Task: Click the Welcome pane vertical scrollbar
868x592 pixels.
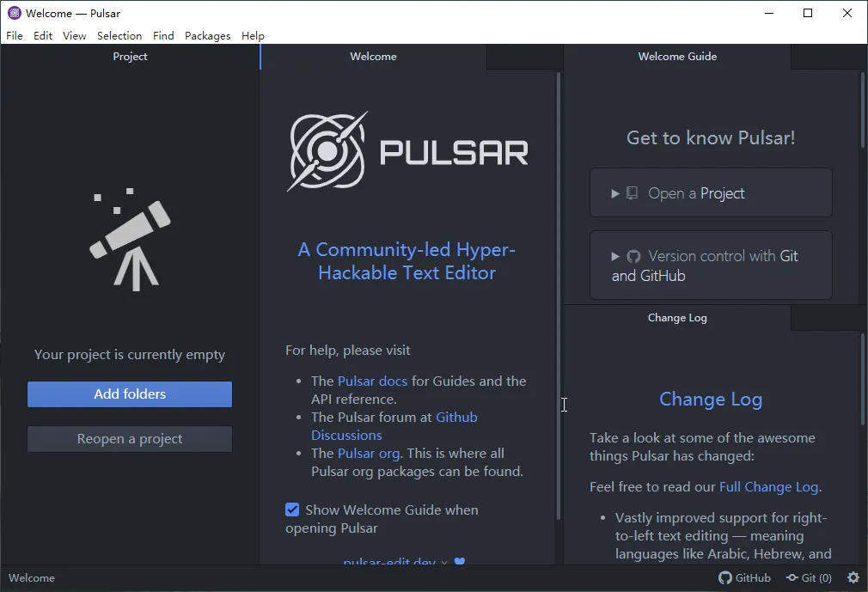Action: [x=558, y=296]
